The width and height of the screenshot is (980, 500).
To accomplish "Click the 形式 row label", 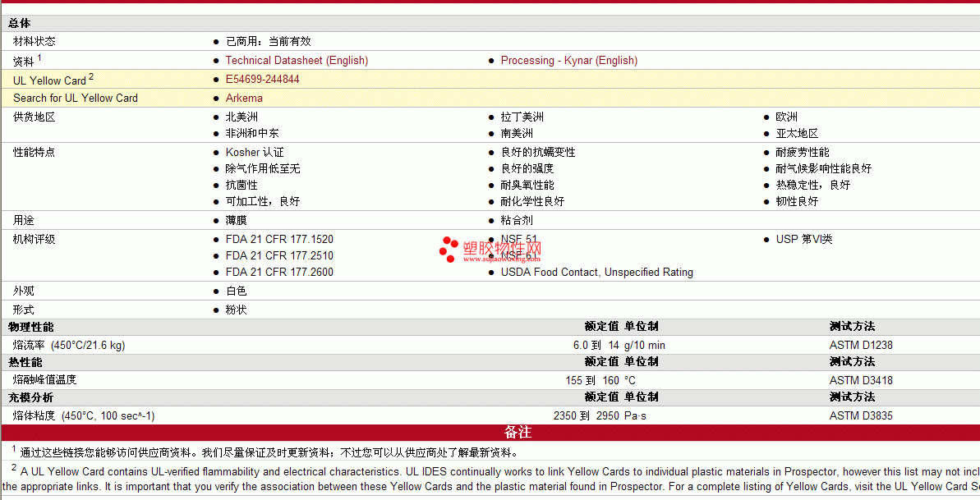I will click(24, 310).
